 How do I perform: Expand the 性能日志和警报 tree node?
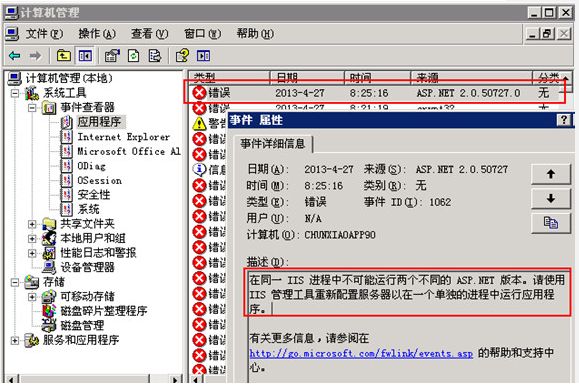[x=32, y=253]
